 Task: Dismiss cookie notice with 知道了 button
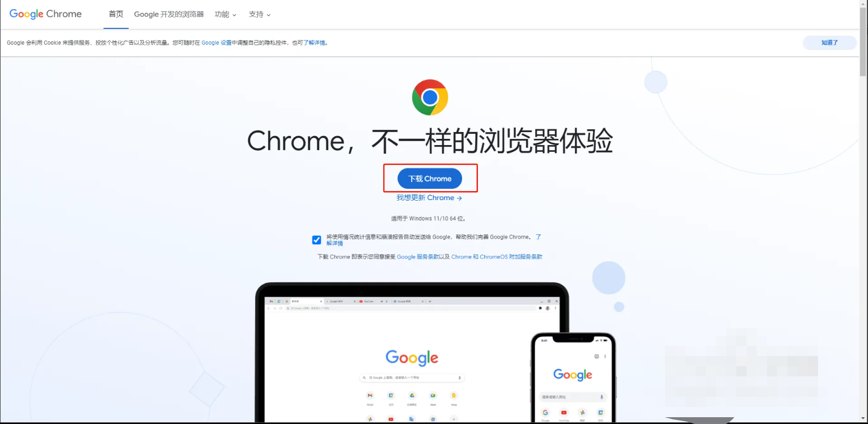[x=829, y=43]
